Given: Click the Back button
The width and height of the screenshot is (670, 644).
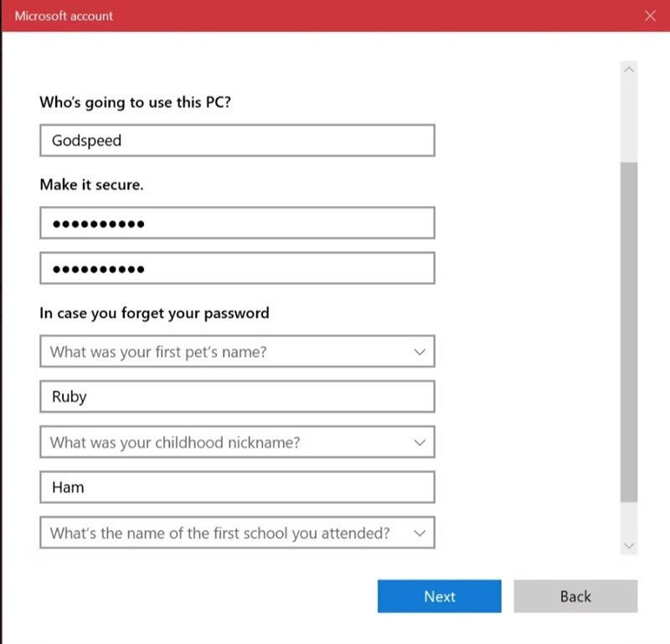Looking at the screenshot, I should click(x=575, y=596).
